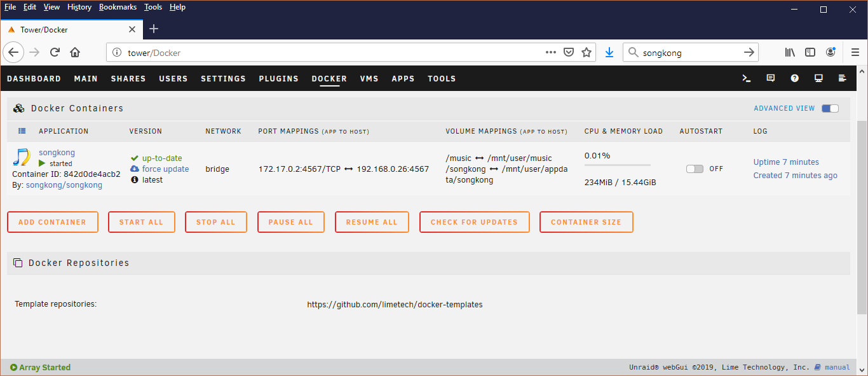Click the songkong CPU load bar

point(618,165)
